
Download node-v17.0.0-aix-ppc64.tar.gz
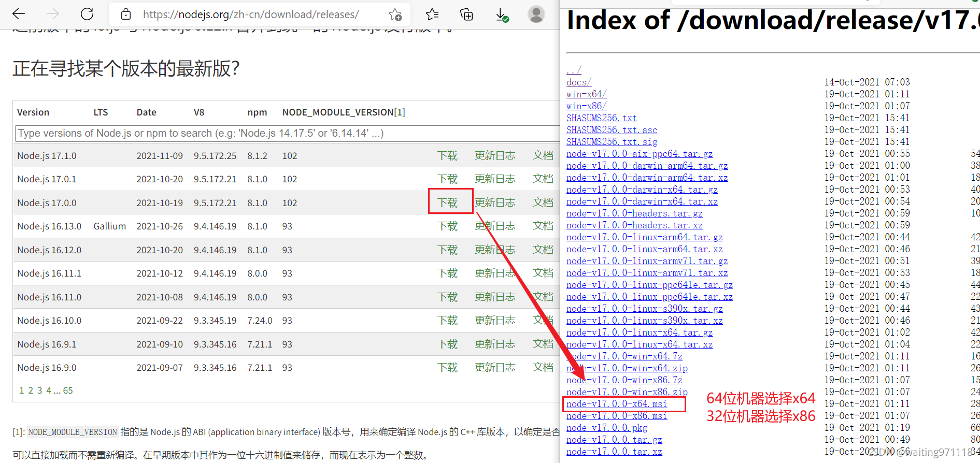[640, 153]
